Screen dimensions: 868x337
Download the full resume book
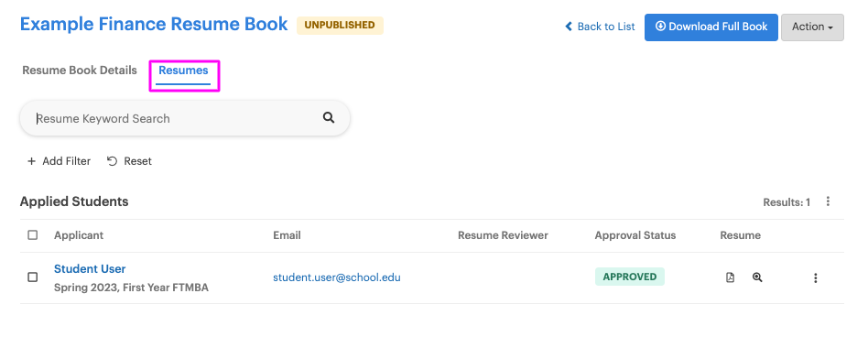(x=711, y=27)
